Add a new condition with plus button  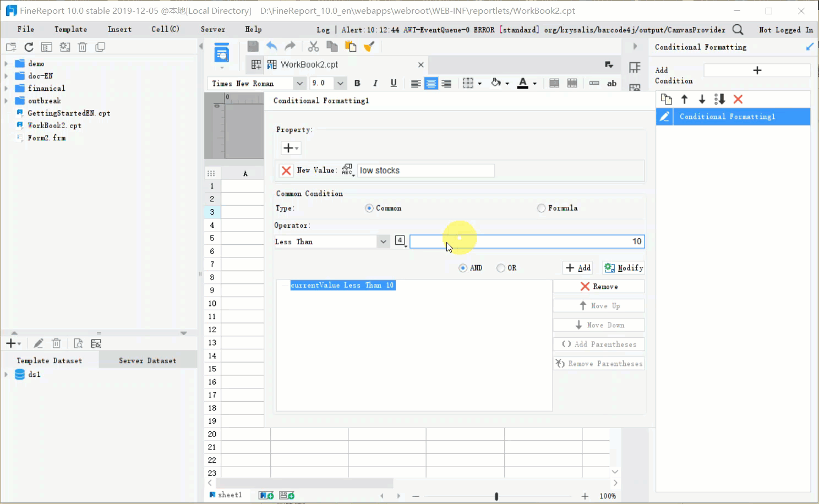tap(757, 70)
